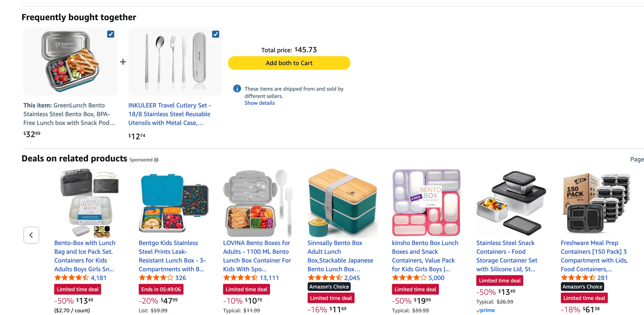Screen dimensions: 644x315
Task: Click the plus icon between products
Action: 123,62
